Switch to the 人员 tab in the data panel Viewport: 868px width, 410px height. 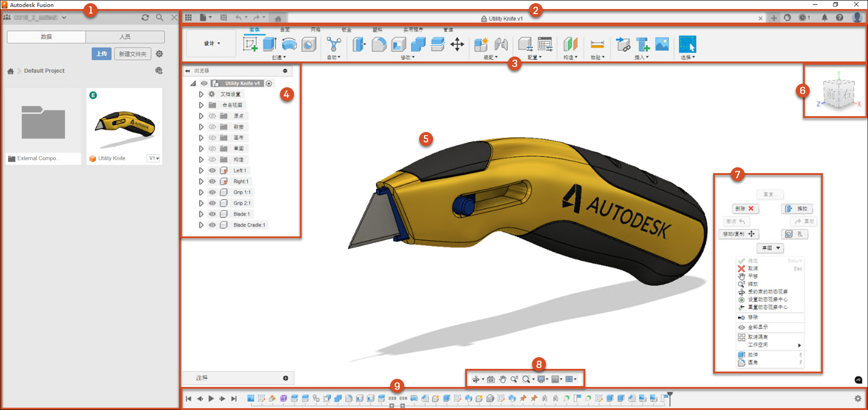[125, 37]
